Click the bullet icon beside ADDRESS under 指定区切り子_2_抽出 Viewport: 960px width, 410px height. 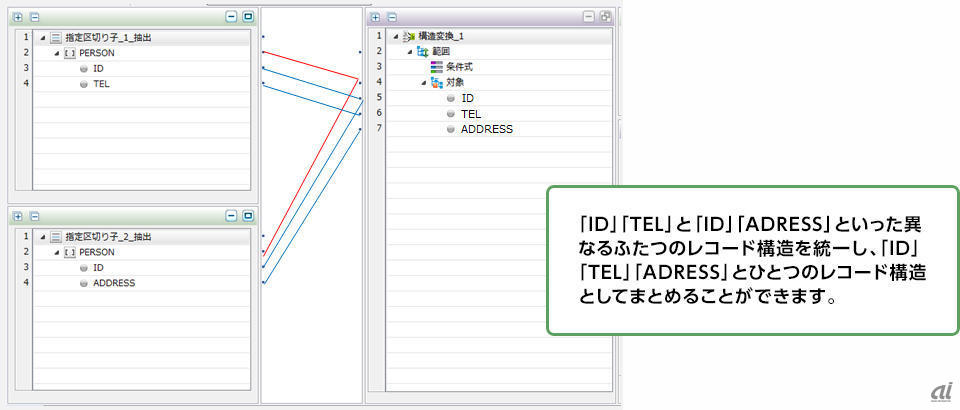tap(84, 283)
